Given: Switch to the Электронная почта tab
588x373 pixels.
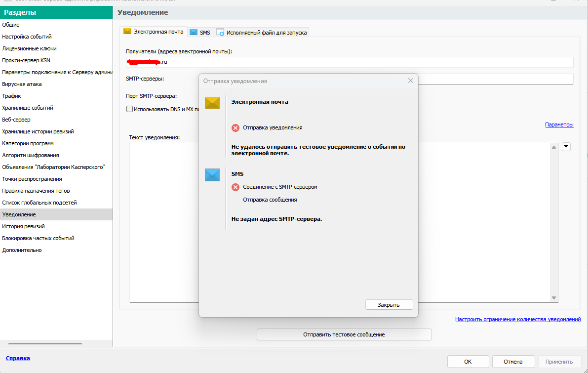Looking at the screenshot, I should tap(154, 32).
